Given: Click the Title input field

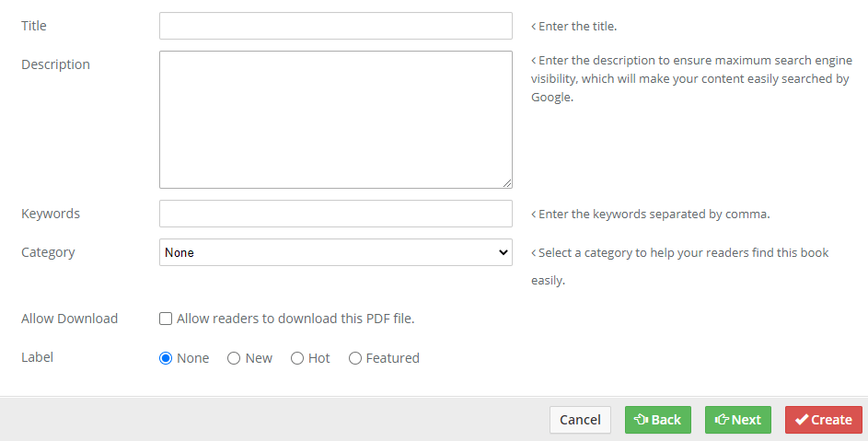Looking at the screenshot, I should 335,26.
